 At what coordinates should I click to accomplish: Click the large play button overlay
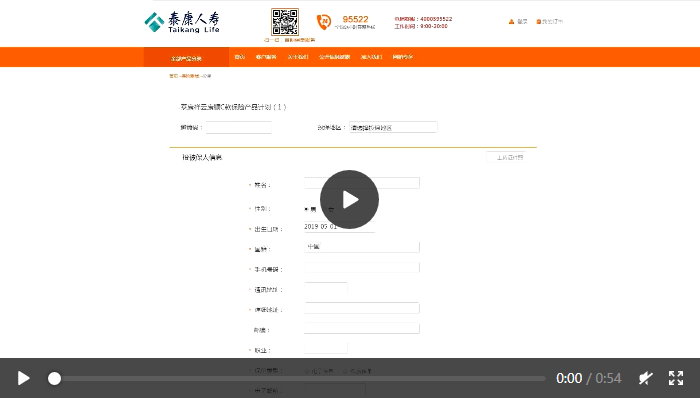point(349,199)
